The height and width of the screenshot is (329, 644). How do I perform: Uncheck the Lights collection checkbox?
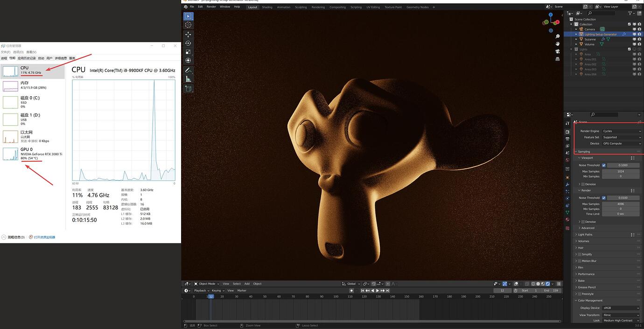click(629, 49)
